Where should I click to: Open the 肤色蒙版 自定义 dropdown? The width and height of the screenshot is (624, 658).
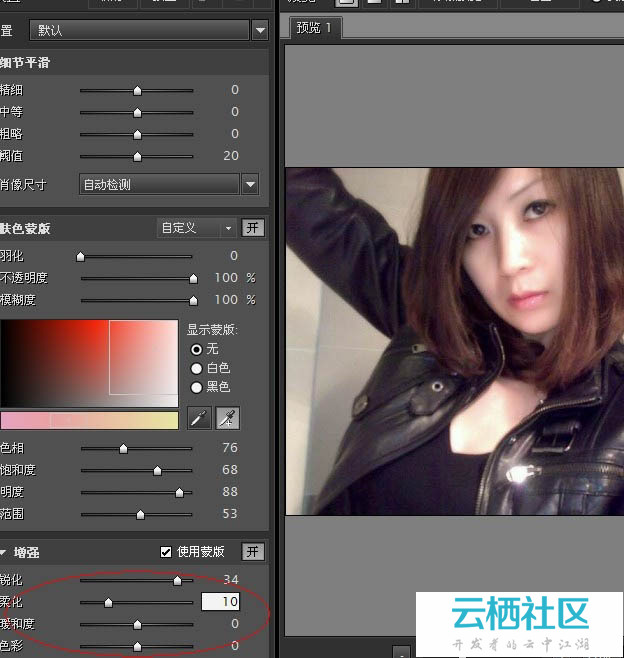click(x=196, y=228)
